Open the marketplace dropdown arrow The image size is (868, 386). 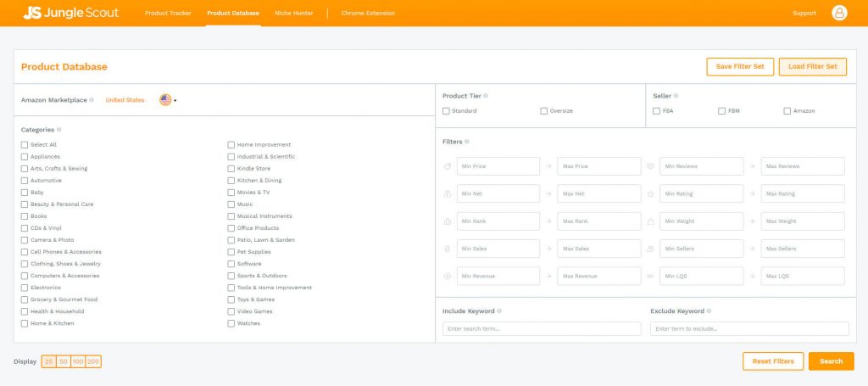click(x=175, y=101)
